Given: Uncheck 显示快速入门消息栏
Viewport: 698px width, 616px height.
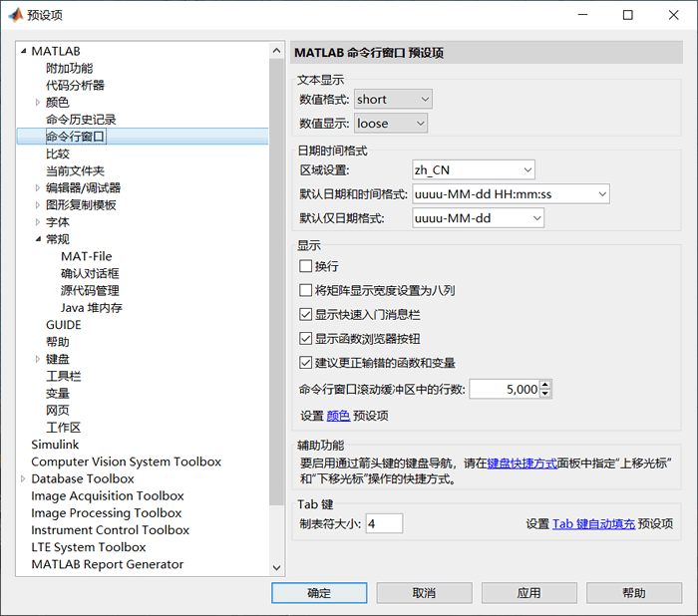Looking at the screenshot, I should click(x=305, y=315).
